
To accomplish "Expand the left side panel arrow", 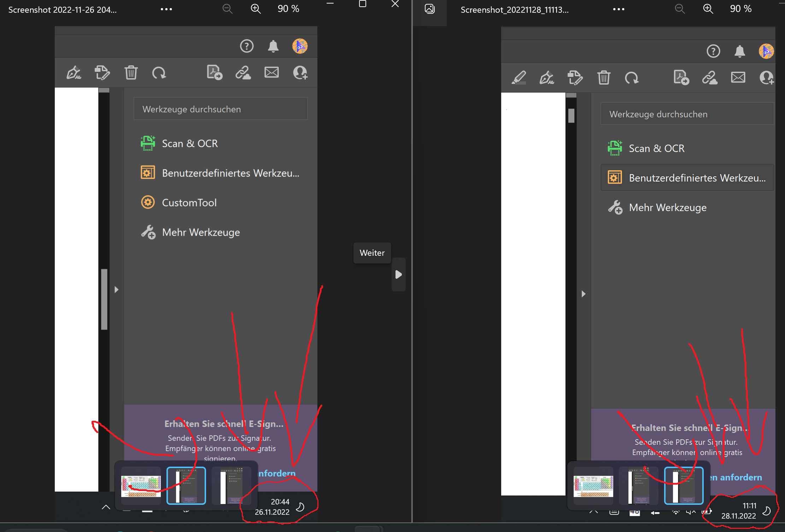I will click(117, 290).
